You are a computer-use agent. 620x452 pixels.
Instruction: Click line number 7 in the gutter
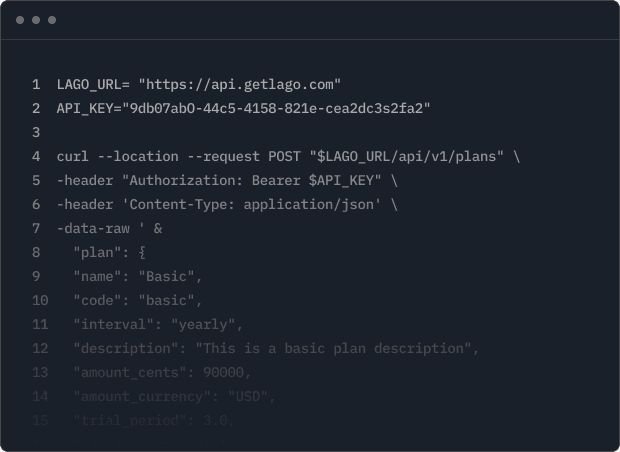tap(36, 228)
